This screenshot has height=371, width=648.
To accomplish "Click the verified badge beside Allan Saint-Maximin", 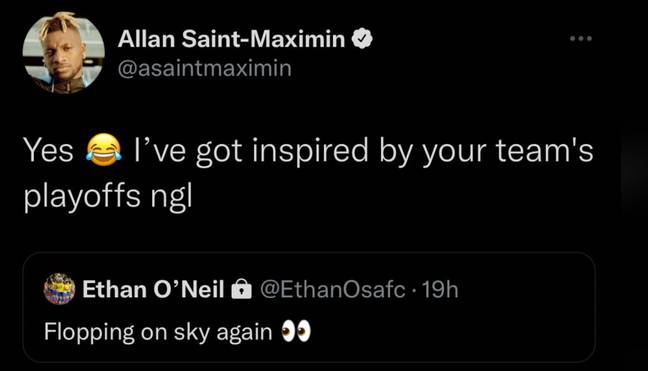I will [362, 38].
